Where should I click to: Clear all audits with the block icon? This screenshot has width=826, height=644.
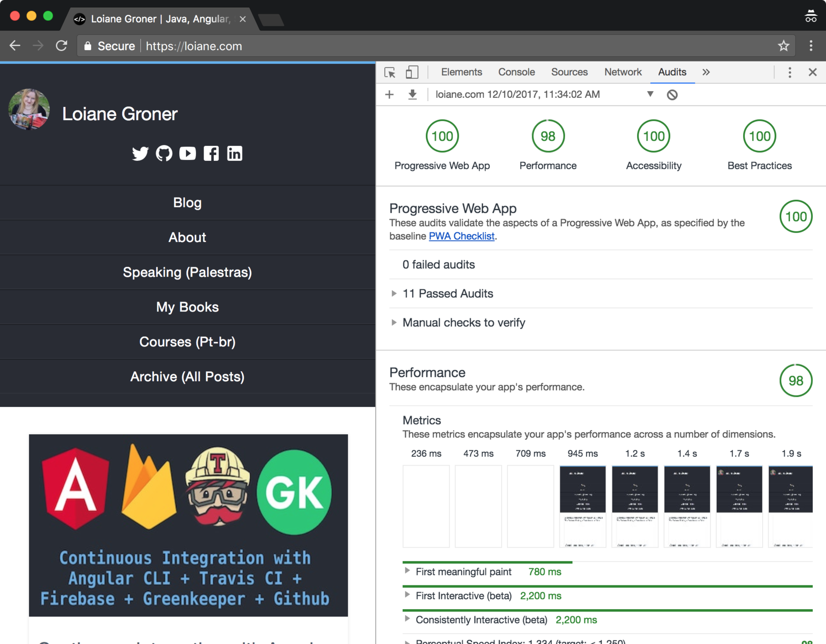click(672, 95)
